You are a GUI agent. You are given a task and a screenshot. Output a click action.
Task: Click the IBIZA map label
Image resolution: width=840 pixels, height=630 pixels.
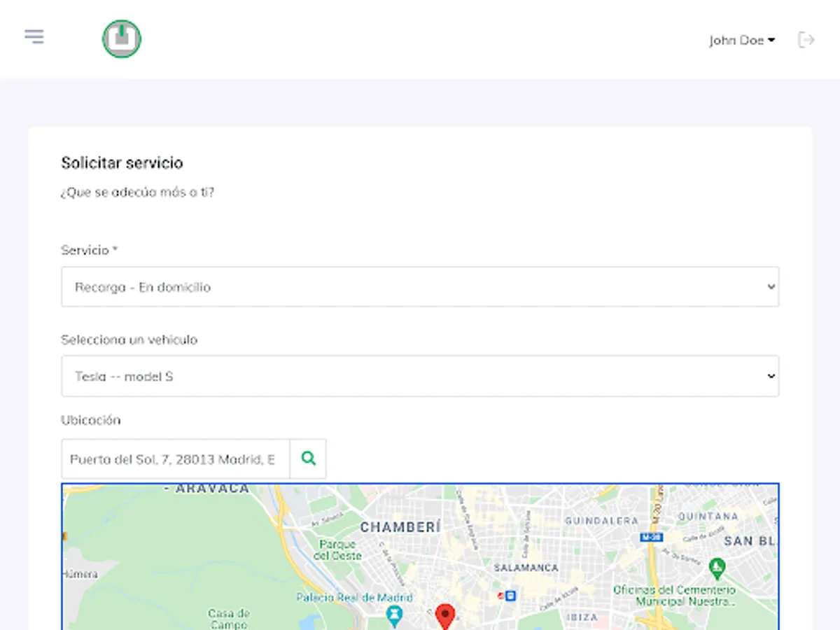582,617
